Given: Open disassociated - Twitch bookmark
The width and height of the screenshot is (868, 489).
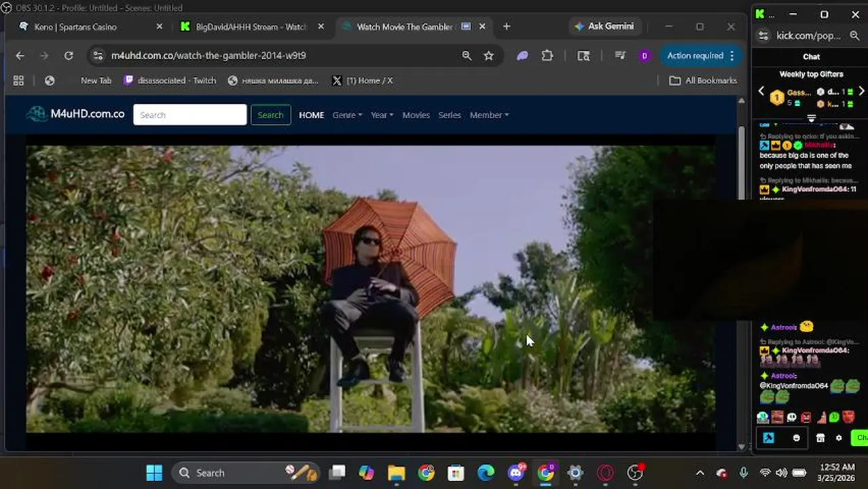Looking at the screenshot, I should point(170,80).
